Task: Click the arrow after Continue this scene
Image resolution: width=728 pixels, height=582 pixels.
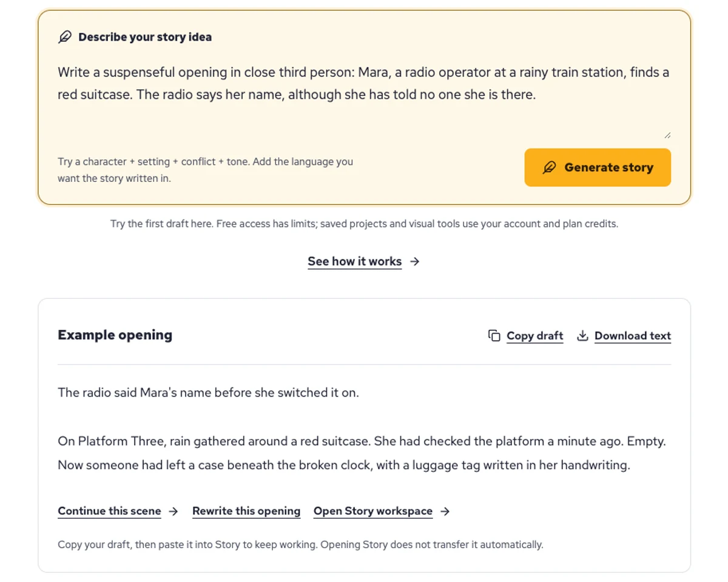Action: [x=174, y=511]
